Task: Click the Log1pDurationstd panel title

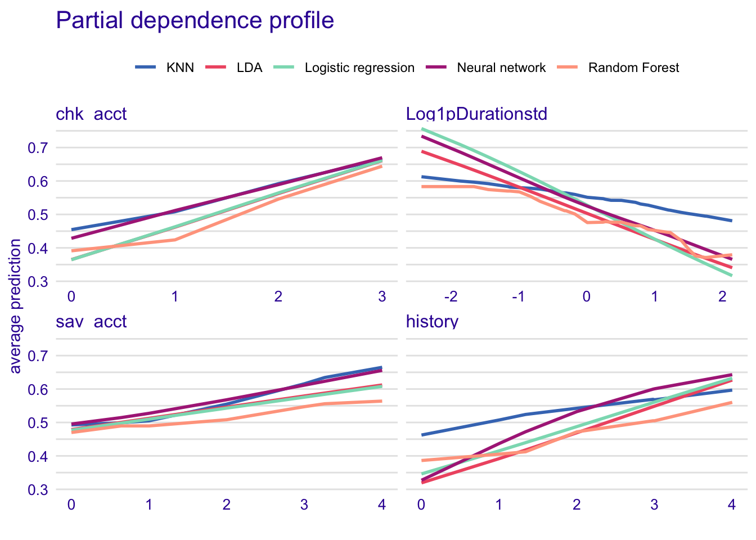Action: point(476,114)
